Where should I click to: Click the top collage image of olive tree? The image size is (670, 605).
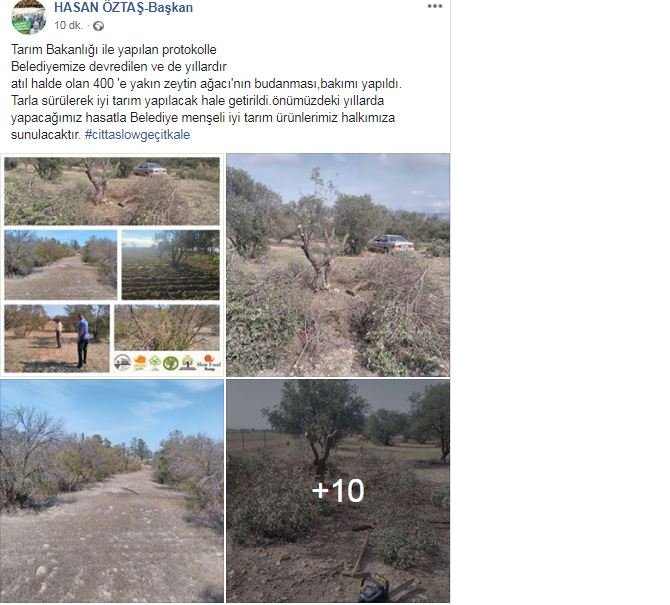[112, 191]
